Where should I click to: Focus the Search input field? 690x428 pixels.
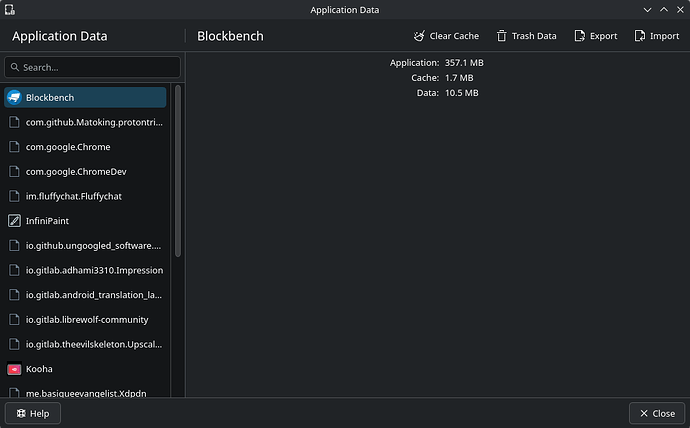pos(92,67)
